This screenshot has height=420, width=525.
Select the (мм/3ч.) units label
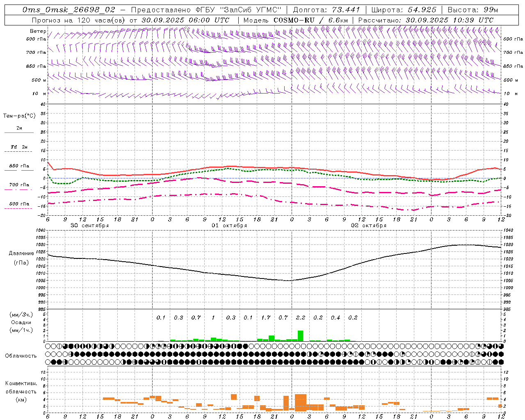[x=21, y=315]
